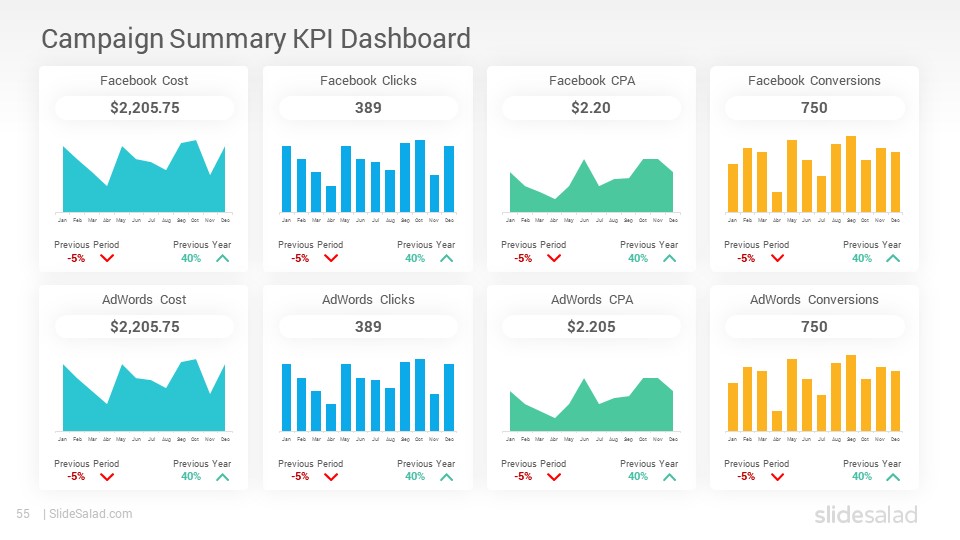
Task: Click the red down arrow in Facebook Cost card
Action: click(107, 258)
